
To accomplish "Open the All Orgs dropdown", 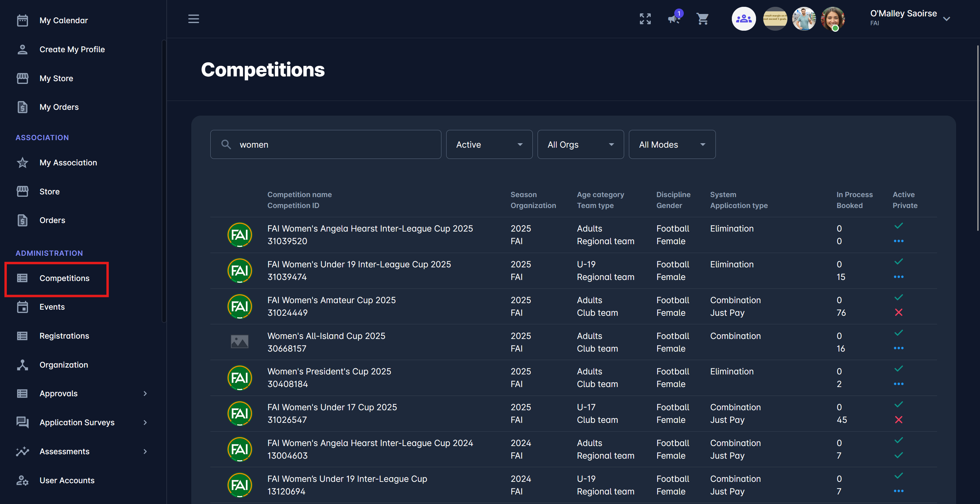I will click(580, 144).
